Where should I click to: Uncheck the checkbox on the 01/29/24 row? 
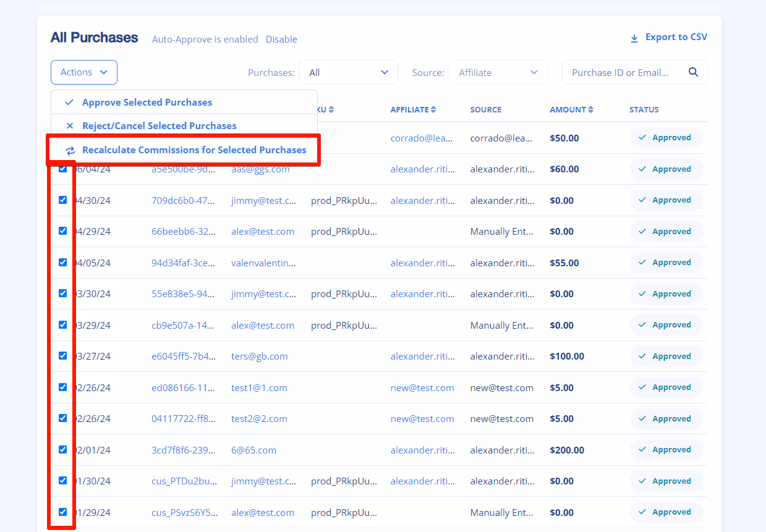(x=62, y=512)
